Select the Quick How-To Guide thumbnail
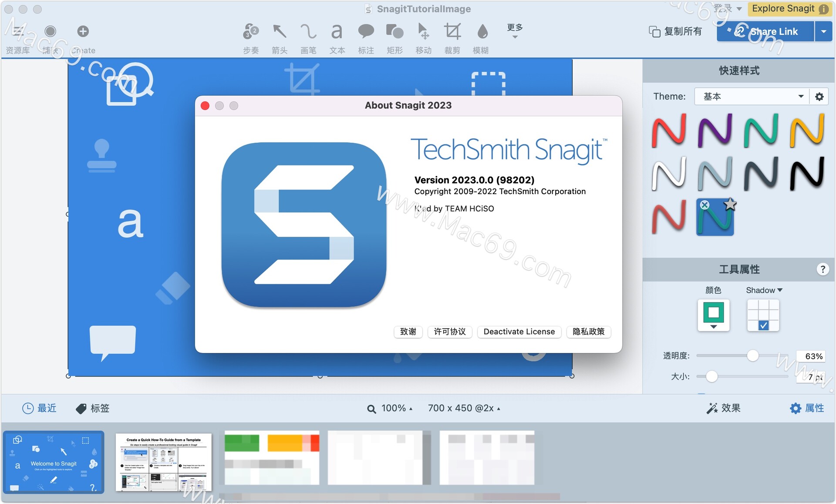Screen dimensions: 836x504 pyautogui.click(x=163, y=462)
